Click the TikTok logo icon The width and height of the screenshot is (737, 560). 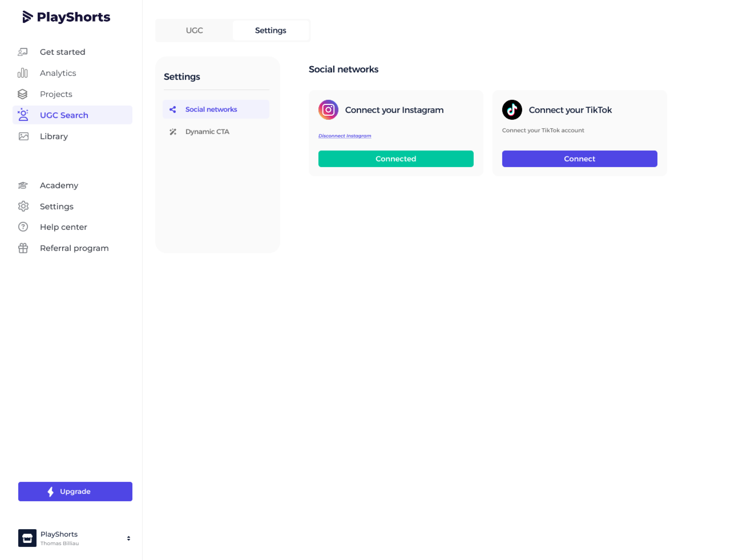click(x=512, y=110)
